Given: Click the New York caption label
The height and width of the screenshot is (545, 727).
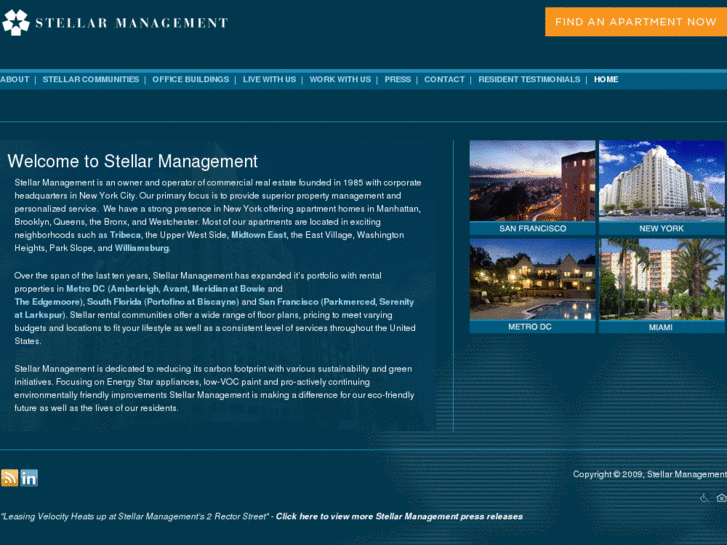Looking at the screenshot, I should point(662,228).
